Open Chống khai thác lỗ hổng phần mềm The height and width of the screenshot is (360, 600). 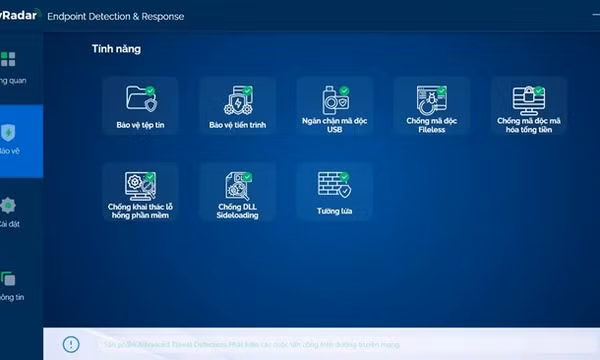point(140,192)
